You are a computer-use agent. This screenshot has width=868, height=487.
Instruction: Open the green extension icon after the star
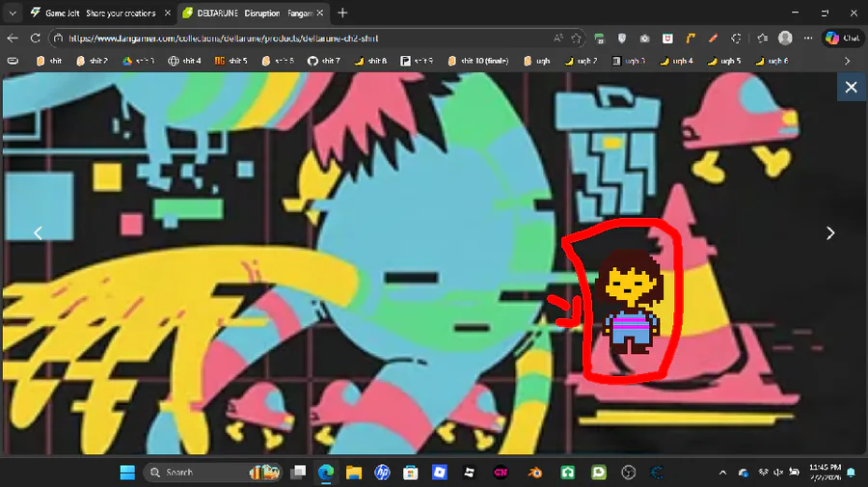point(599,39)
